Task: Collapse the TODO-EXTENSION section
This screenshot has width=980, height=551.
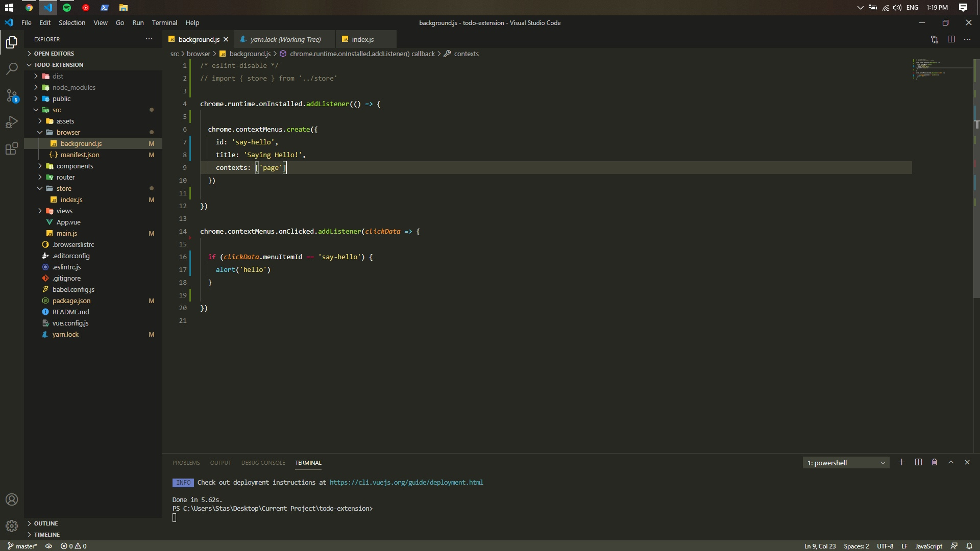Action: 93,65
